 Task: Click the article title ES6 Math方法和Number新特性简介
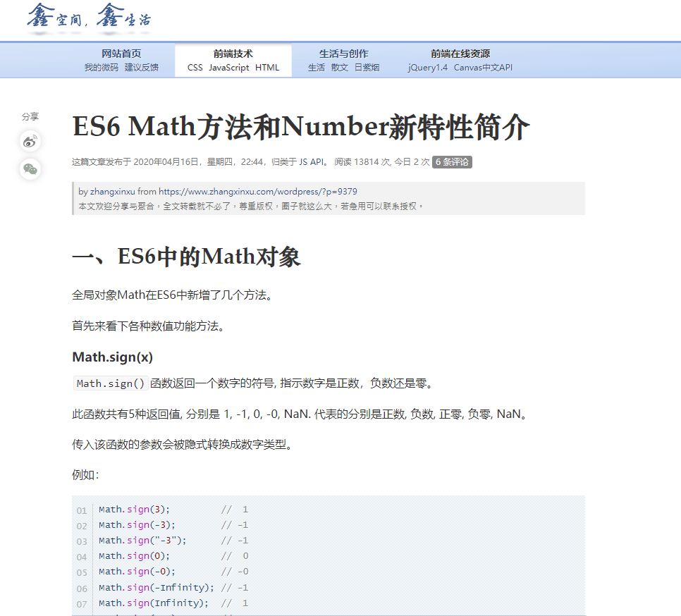click(x=301, y=127)
